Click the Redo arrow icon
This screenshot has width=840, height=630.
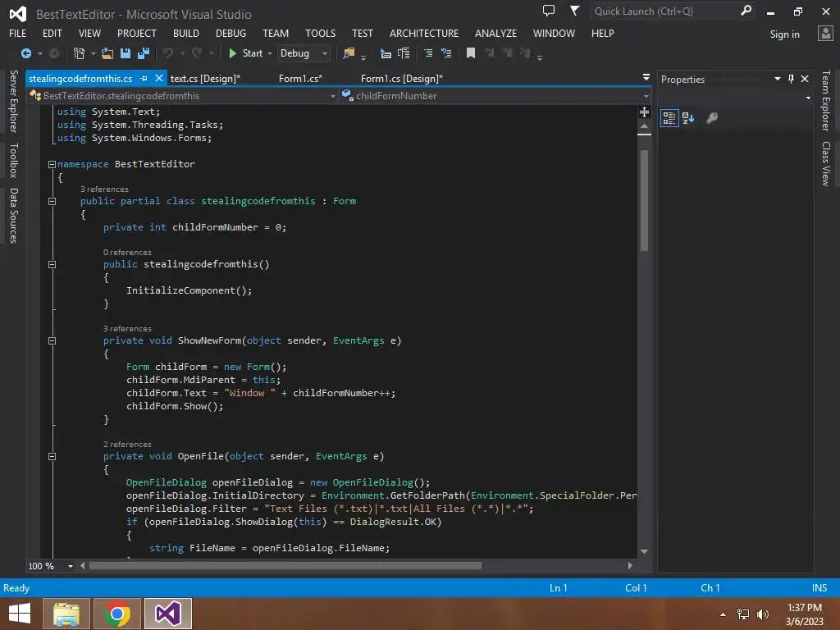coord(197,53)
